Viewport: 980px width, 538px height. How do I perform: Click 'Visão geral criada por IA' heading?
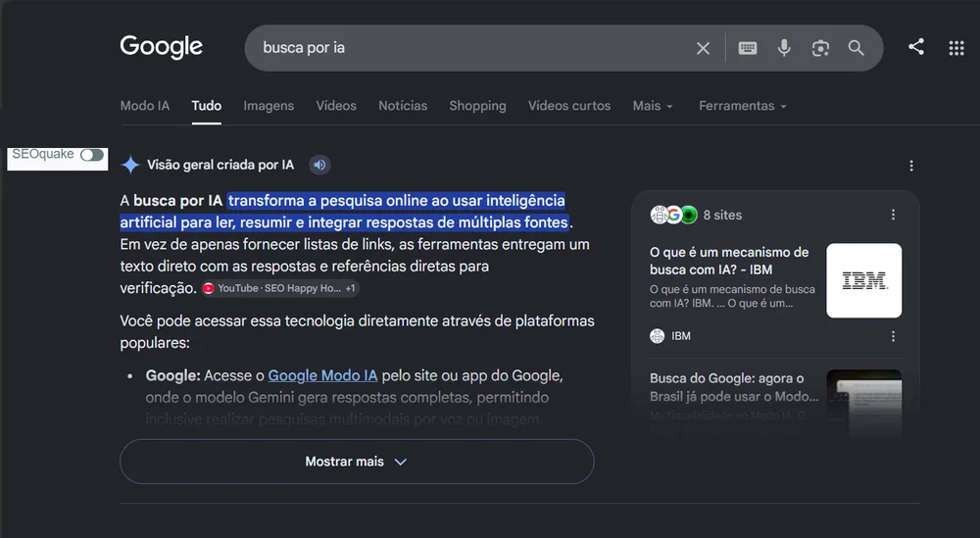(220, 165)
